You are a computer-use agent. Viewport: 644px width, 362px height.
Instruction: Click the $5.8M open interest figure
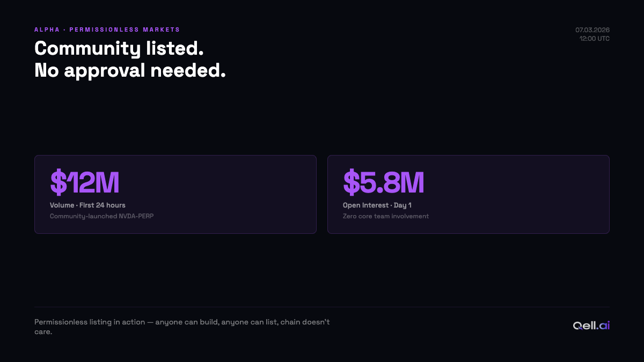pos(384,182)
